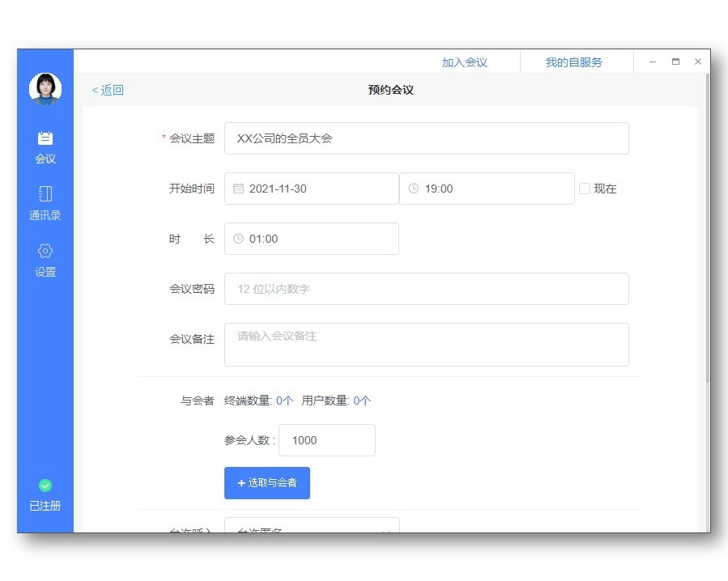Click 加入会议 in the top bar
The height and width of the screenshot is (581, 728).
click(464, 62)
